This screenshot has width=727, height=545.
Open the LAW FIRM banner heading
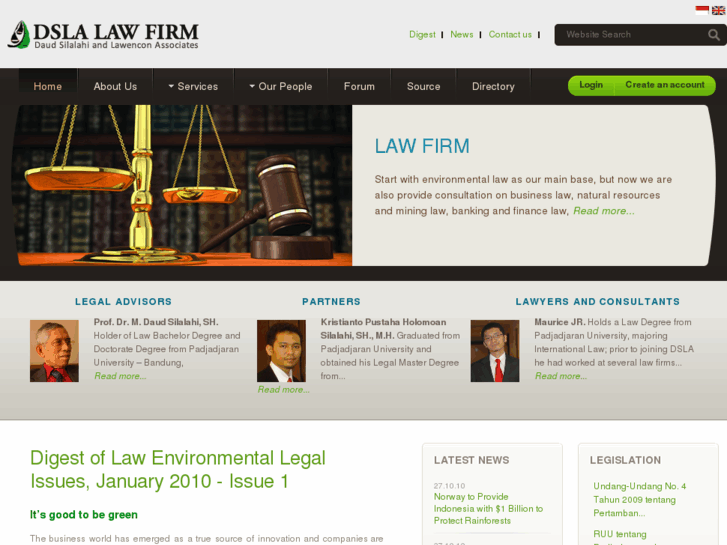(422, 146)
